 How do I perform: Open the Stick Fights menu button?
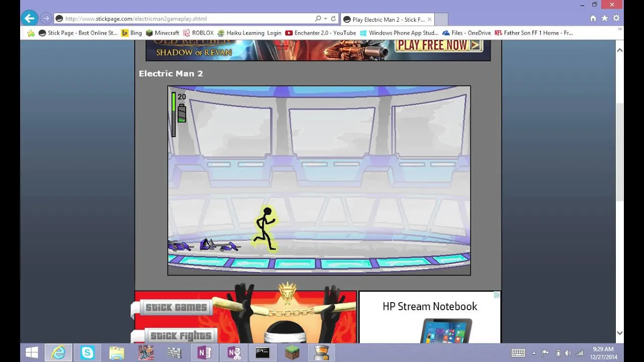pos(181,336)
